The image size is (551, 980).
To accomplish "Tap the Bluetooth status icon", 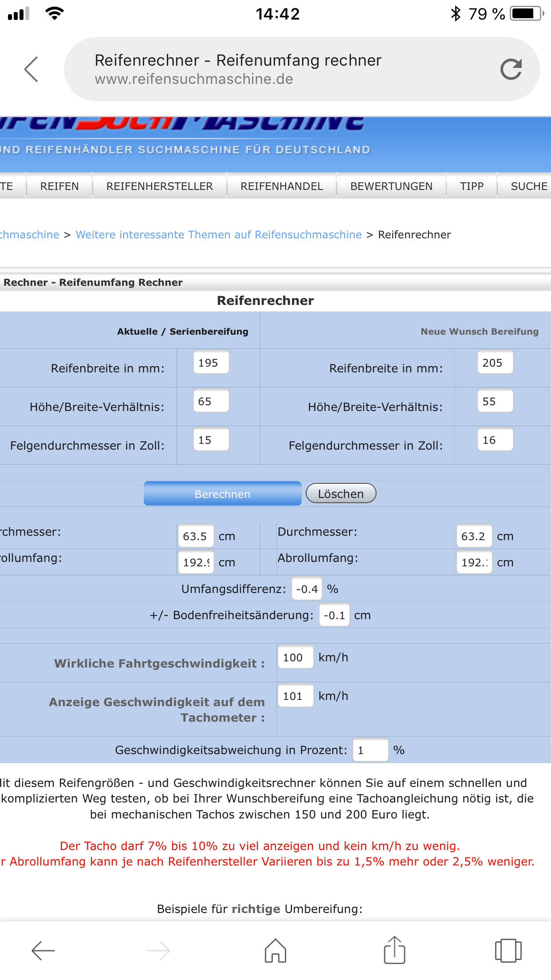I will tap(456, 14).
